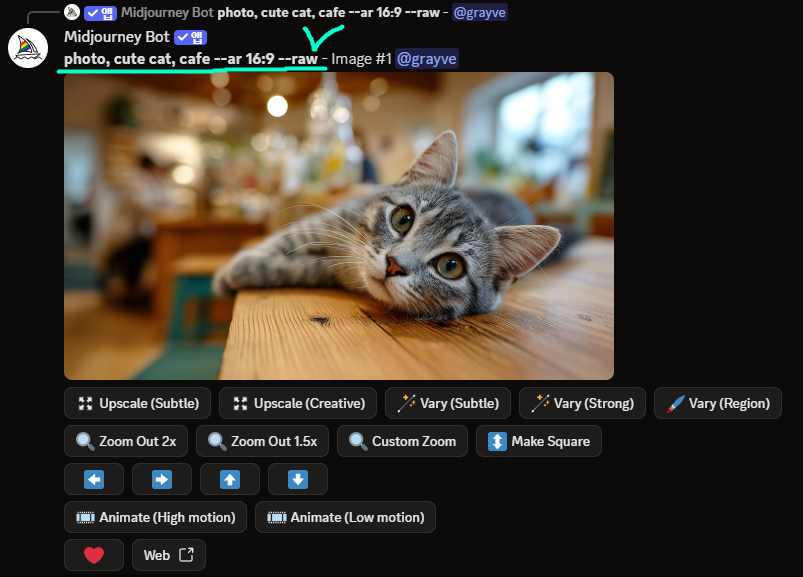Open the generated cat image
The image size is (803, 577).
coord(339,226)
